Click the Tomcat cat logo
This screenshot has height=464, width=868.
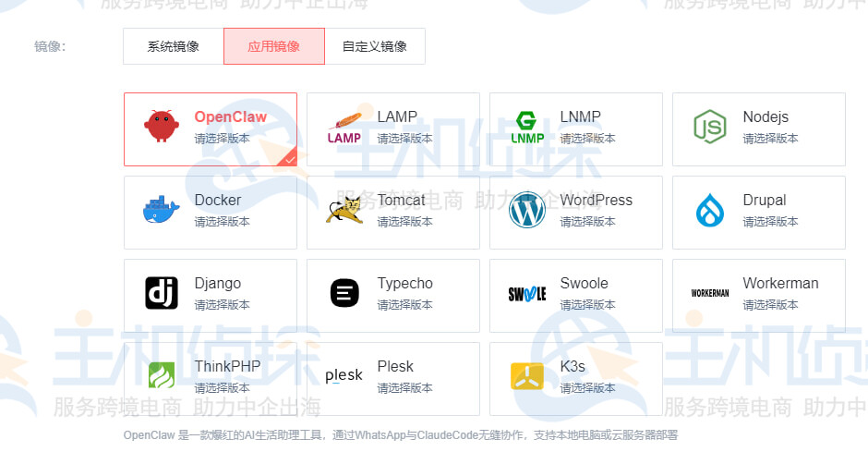point(344,210)
